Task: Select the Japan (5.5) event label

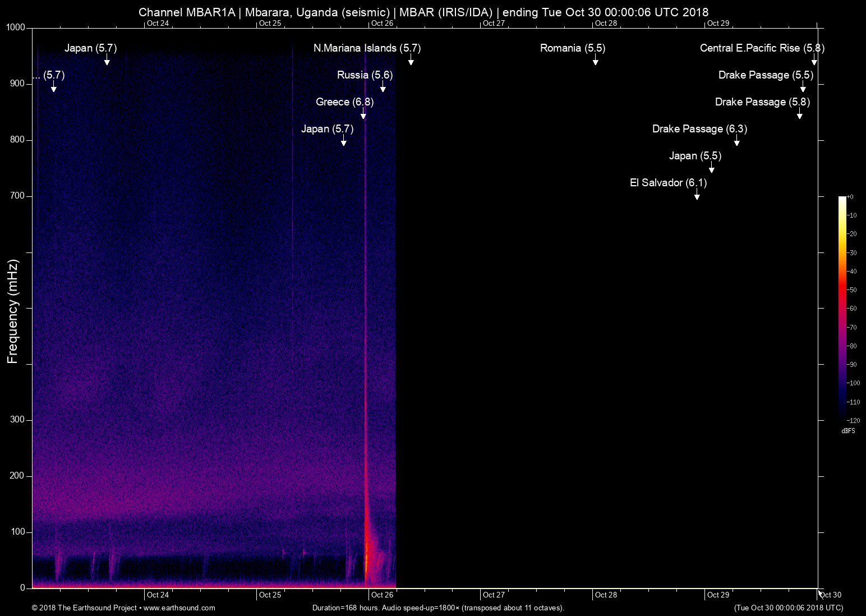Action: pos(695,155)
